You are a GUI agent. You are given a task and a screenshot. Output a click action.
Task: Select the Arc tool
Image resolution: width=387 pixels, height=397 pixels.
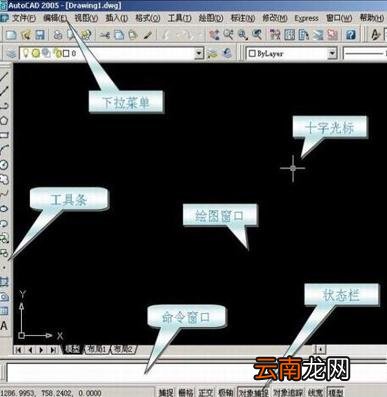(x=4, y=150)
